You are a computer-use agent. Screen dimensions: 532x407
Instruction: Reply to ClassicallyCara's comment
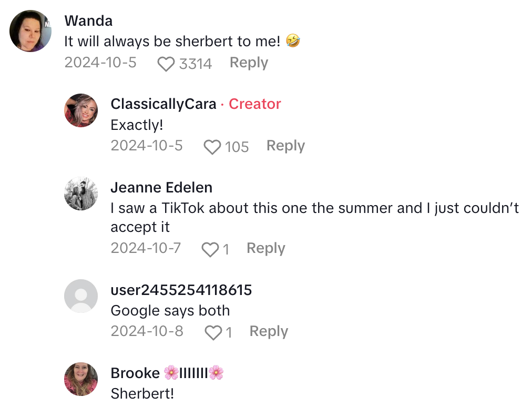(285, 146)
